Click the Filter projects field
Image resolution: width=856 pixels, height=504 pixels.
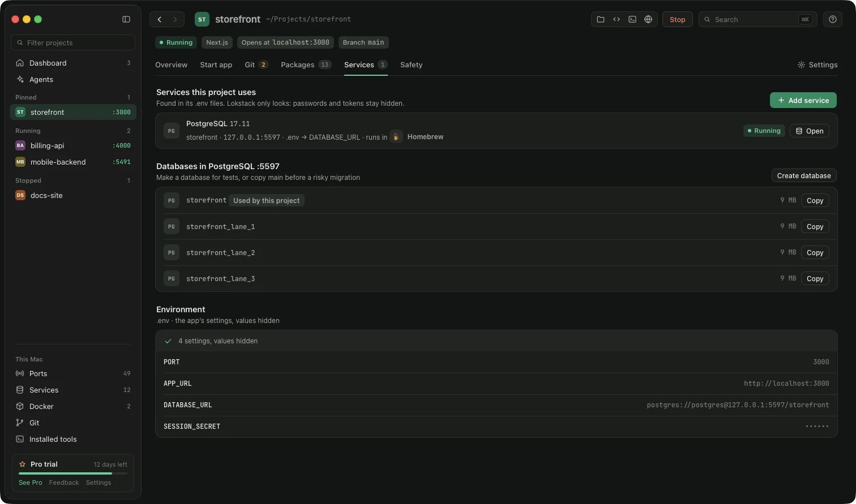coord(73,42)
